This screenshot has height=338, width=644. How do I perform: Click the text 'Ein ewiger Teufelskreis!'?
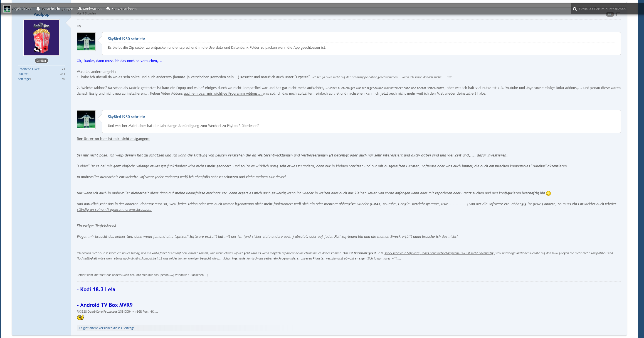[97, 226]
